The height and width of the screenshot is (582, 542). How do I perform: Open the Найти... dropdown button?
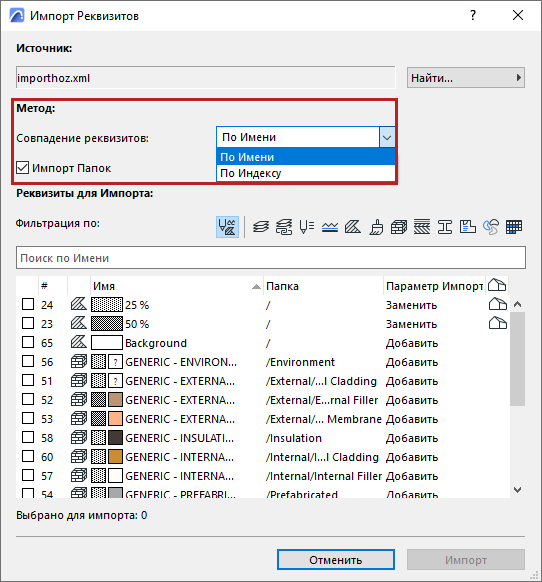466,78
